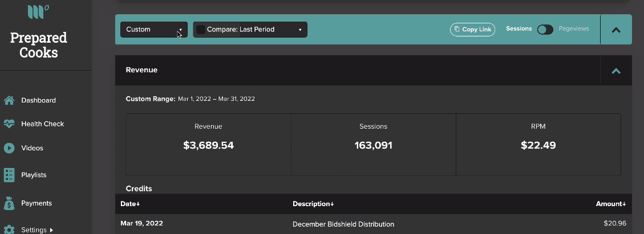Collapse the Revenue section chevron
This screenshot has width=644, height=234.
616,71
